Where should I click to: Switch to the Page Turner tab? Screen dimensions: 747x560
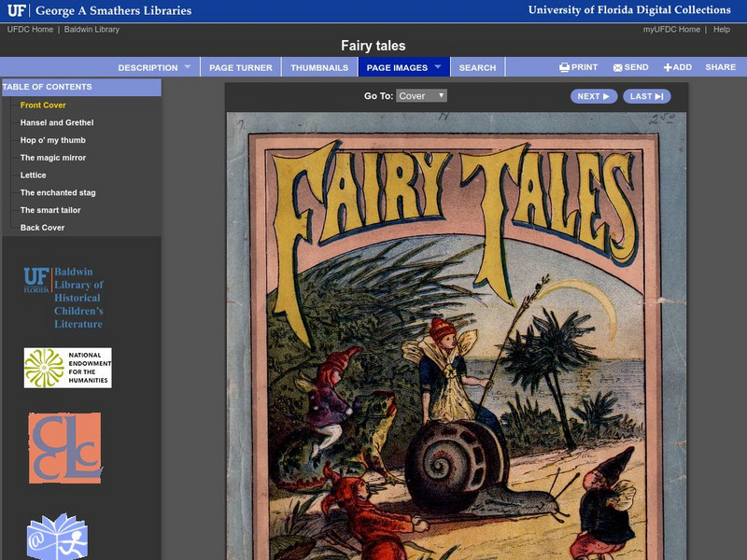pyautogui.click(x=241, y=67)
